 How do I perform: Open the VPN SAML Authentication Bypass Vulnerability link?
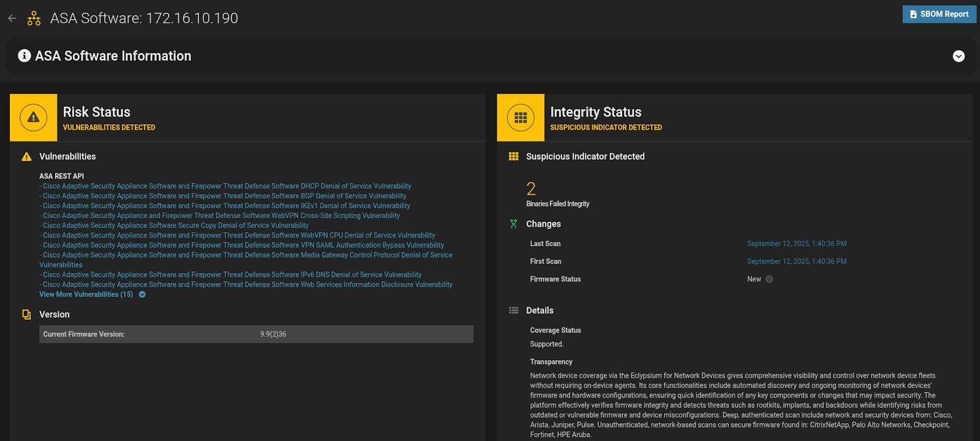242,245
